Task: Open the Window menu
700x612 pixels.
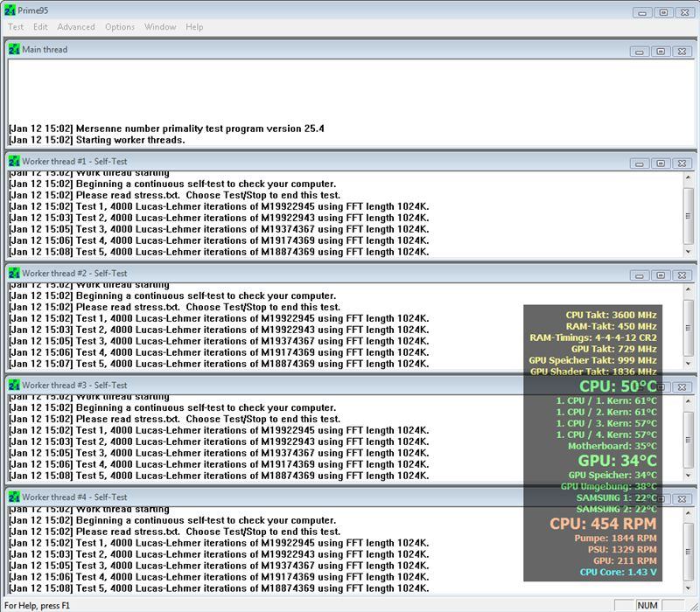Action: [160, 27]
